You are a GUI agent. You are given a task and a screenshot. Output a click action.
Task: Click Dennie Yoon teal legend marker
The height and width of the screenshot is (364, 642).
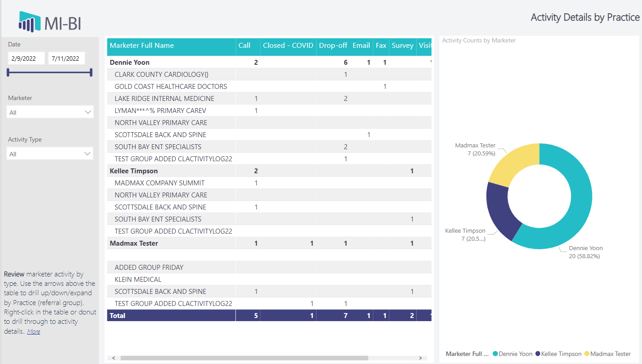pyautogui.click(x=495, y=354)
